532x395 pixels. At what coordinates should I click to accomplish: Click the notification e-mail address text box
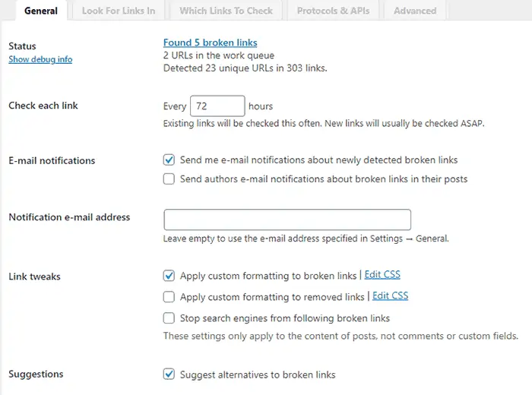click(287, 220)
